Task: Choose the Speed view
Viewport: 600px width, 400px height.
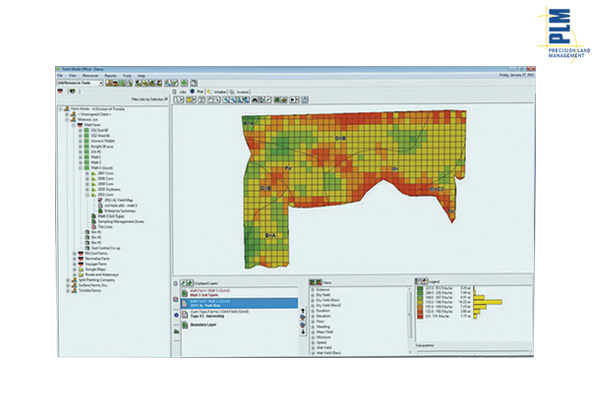Action: pyautogui.click(x=321, y=343)
